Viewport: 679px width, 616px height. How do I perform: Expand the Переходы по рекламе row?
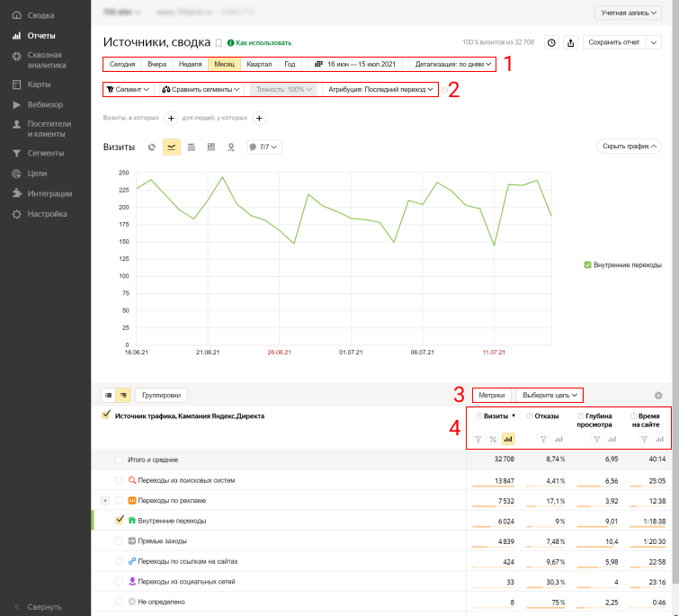pos(105,500)
